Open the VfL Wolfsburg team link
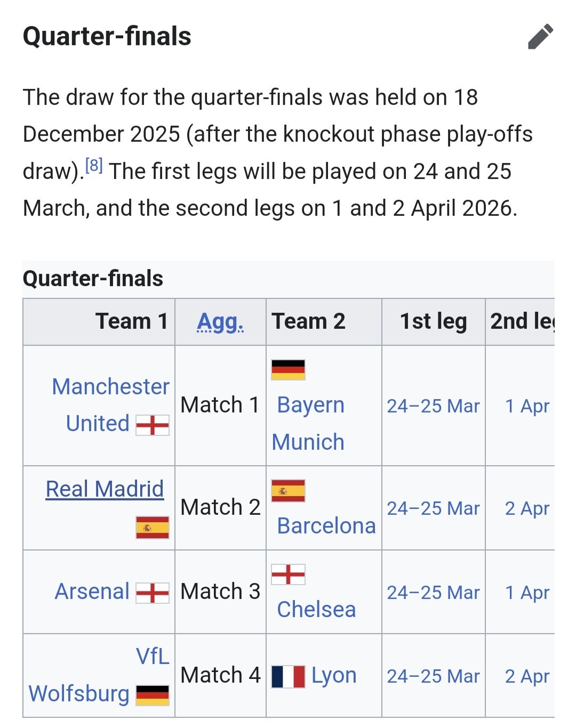576x728 pixels. [99, 675]
